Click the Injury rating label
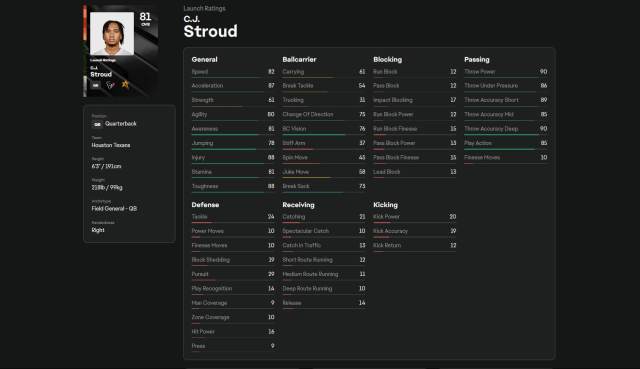Screen dimensions: 640x369 click(x=198, y=158)
